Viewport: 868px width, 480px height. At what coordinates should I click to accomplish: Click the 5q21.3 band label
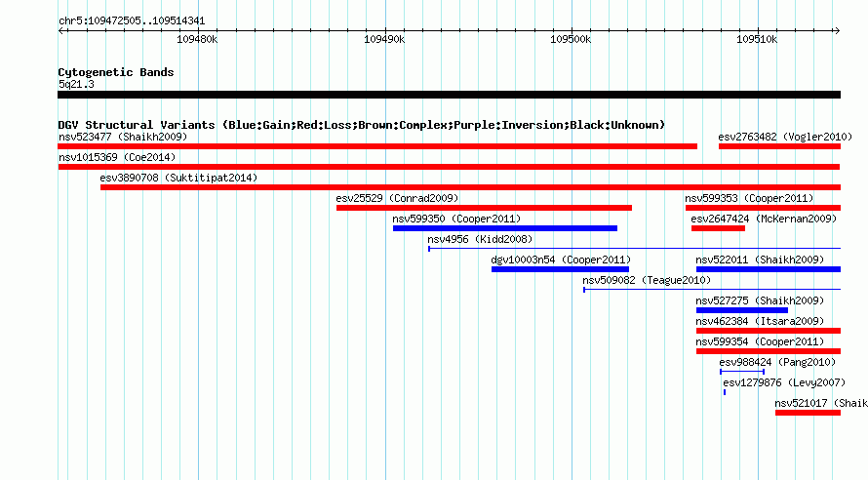click(x=76, y=84)
